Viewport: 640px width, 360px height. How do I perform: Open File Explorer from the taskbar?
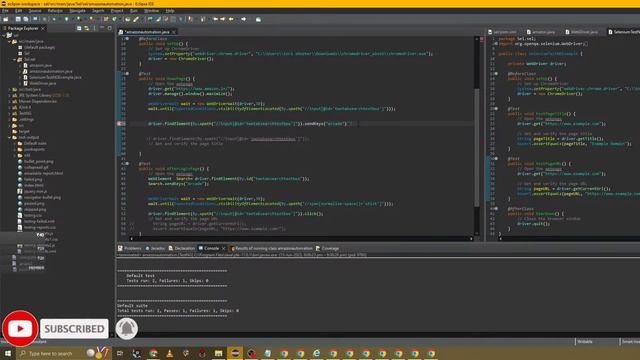218,353
